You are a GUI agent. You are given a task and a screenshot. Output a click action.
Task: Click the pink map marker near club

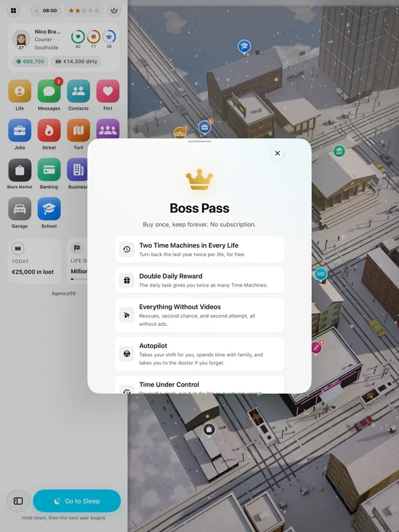click(317, 347)
